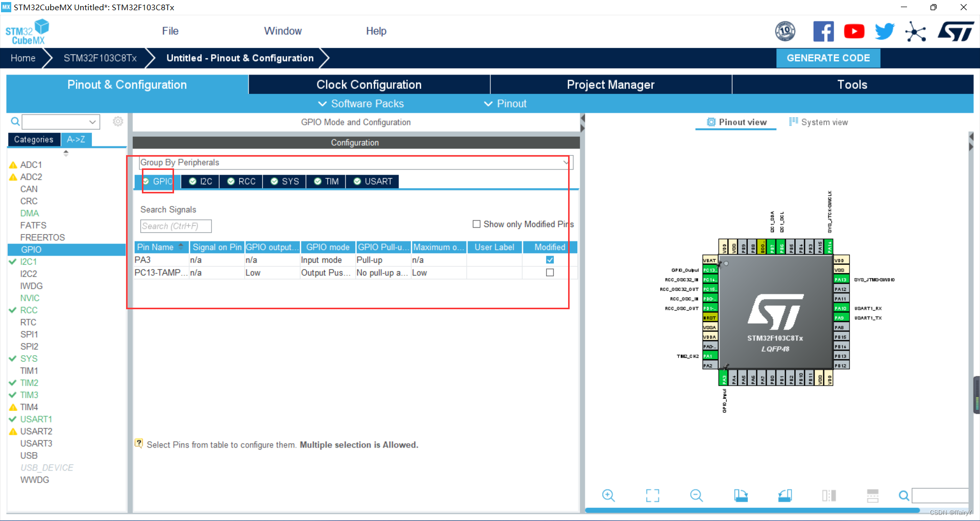Click the help question mark icon
The width and height of the screenshot is (980, 521).
(x=138, y=443)
